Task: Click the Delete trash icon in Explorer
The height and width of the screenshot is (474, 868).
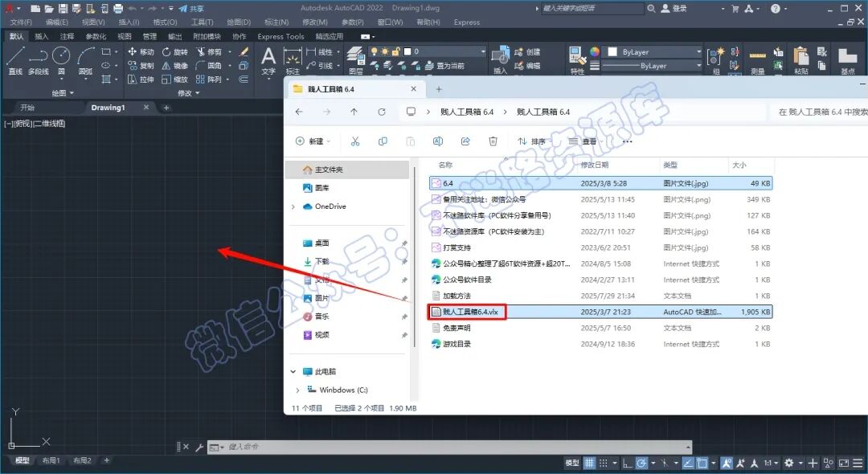Action: [493, 141]
